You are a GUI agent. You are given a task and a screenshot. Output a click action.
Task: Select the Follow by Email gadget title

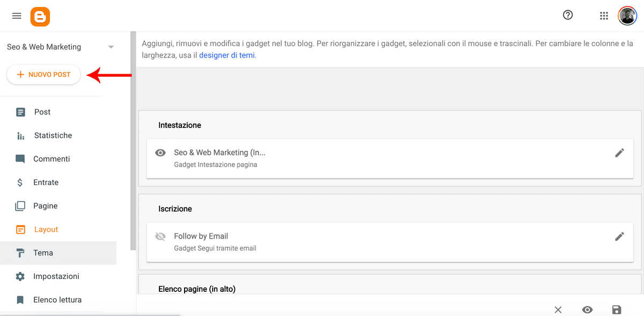click(201, 236)
